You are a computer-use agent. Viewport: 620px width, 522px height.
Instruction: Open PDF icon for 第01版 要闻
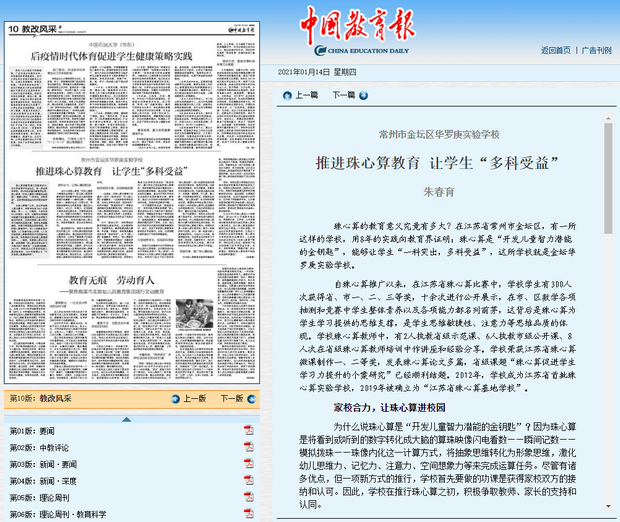248,430
